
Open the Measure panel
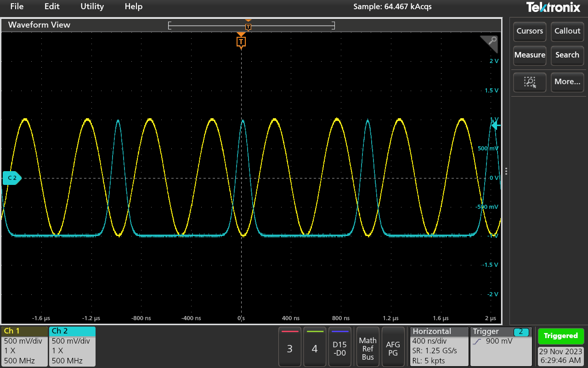[530, 55]
